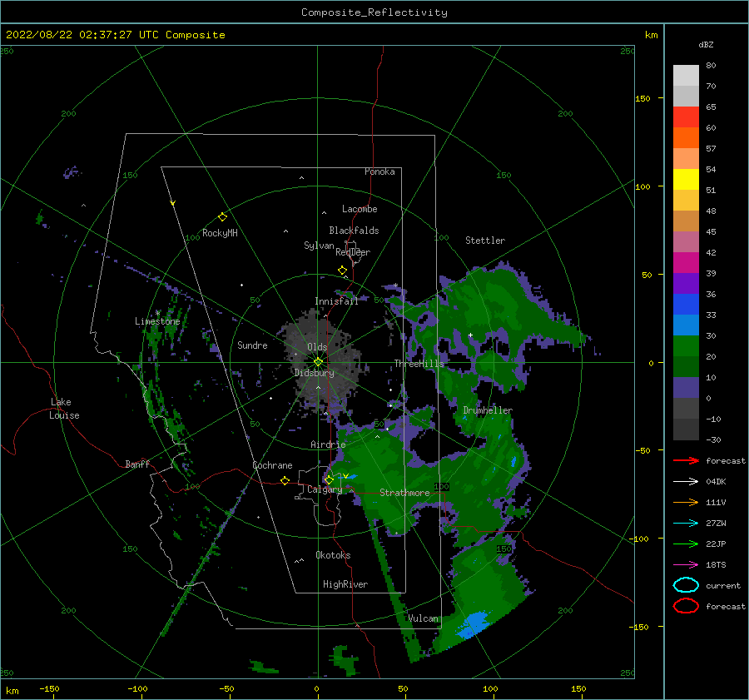Click the Ponoka city label

click(379, 171)
